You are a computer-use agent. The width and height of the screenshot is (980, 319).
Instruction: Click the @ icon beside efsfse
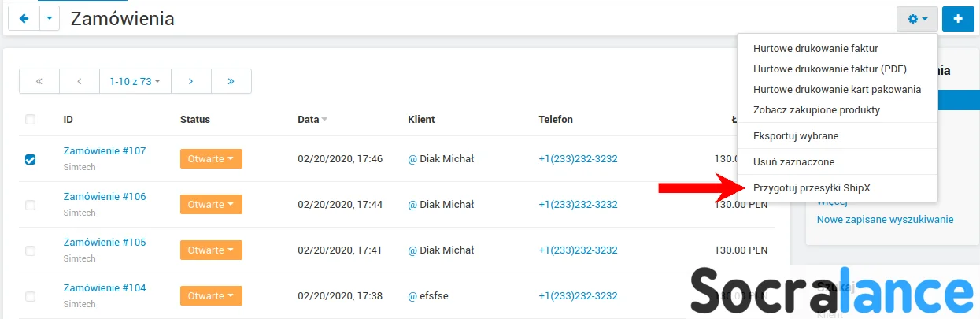[412, 296]
